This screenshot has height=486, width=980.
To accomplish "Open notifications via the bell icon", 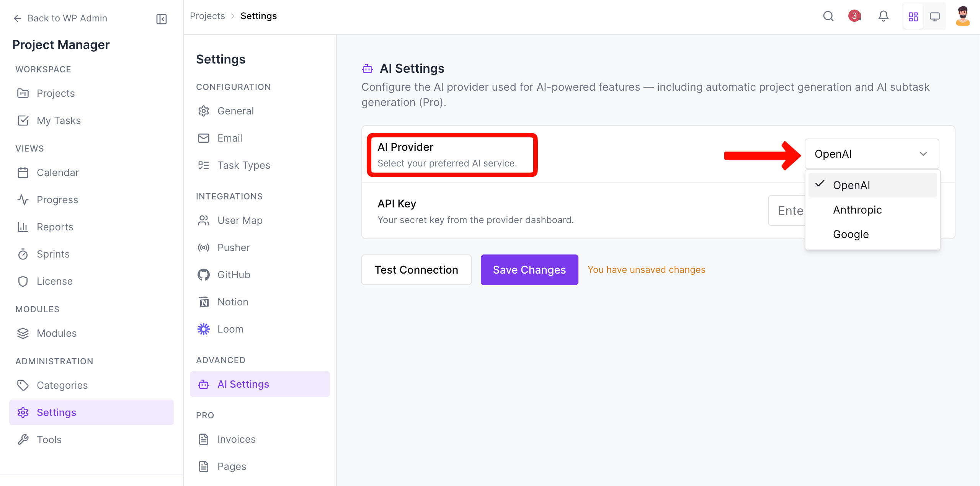I will (x=884, y=16).
